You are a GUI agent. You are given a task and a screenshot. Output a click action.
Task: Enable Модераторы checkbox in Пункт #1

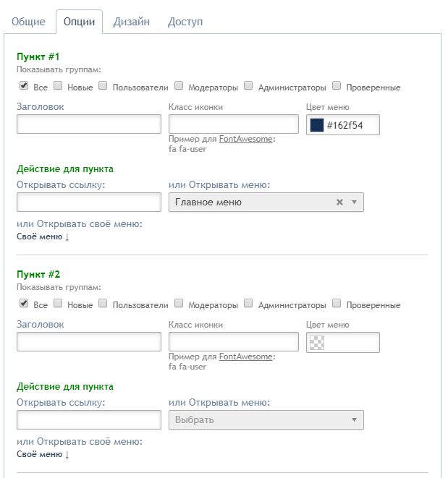[179, 85]
